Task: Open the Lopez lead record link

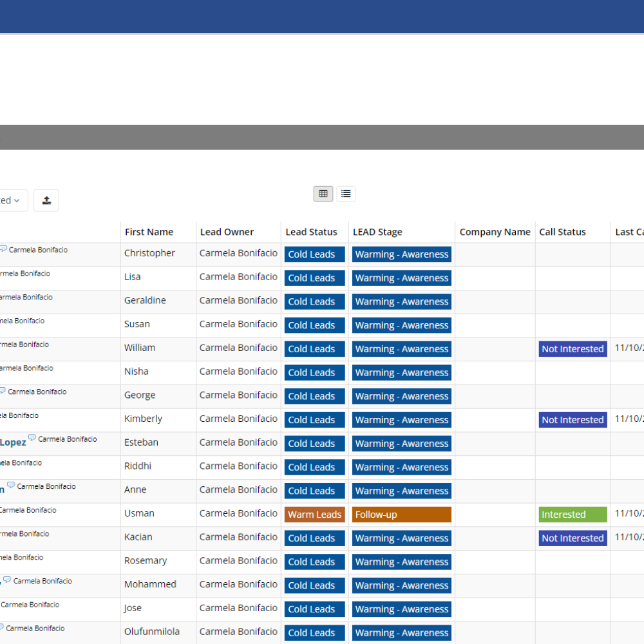Action: pos(13,442)
